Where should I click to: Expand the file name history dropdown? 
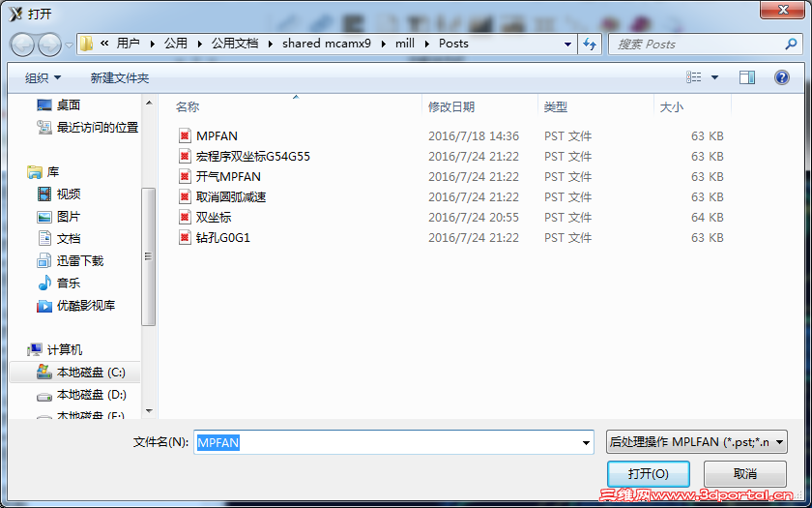(586, 443)
